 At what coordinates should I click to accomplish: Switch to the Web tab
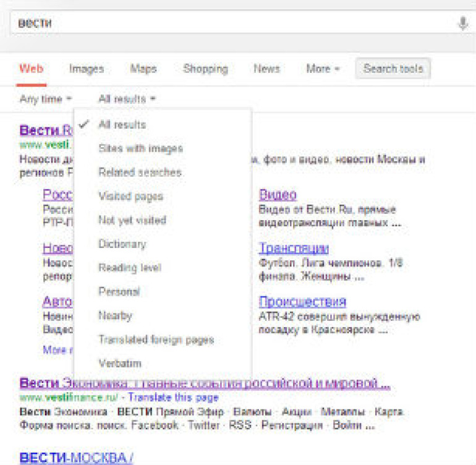32,69
